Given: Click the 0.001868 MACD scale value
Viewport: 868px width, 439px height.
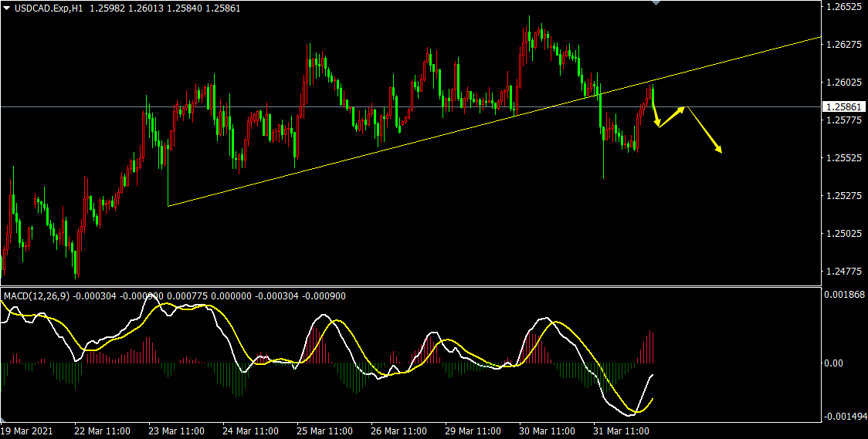Looking at the screenshot, I should (844, 295).
